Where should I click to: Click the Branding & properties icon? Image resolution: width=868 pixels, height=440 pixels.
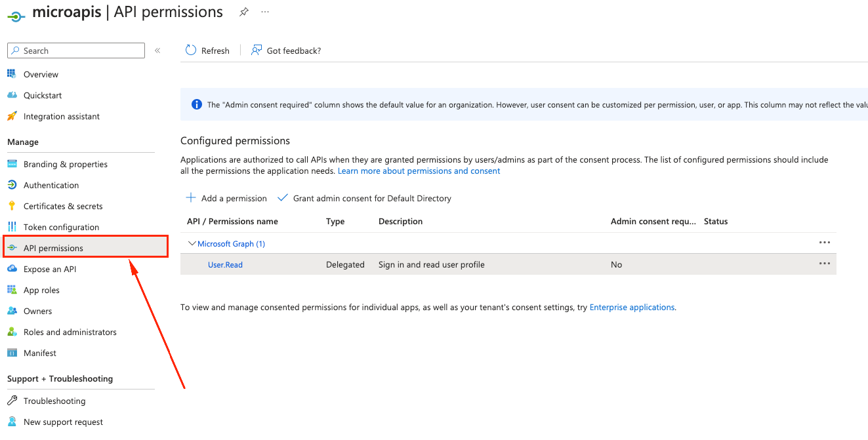click(x=12, y=164)
